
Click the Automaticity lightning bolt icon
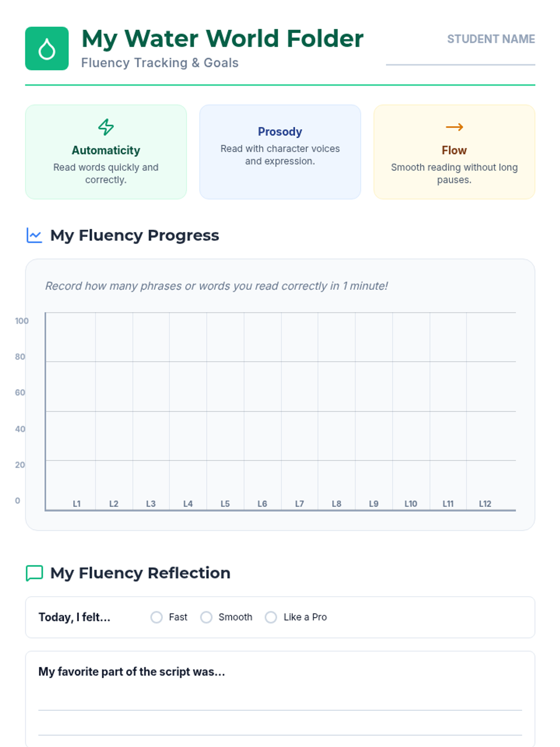(x=106, y=127)
